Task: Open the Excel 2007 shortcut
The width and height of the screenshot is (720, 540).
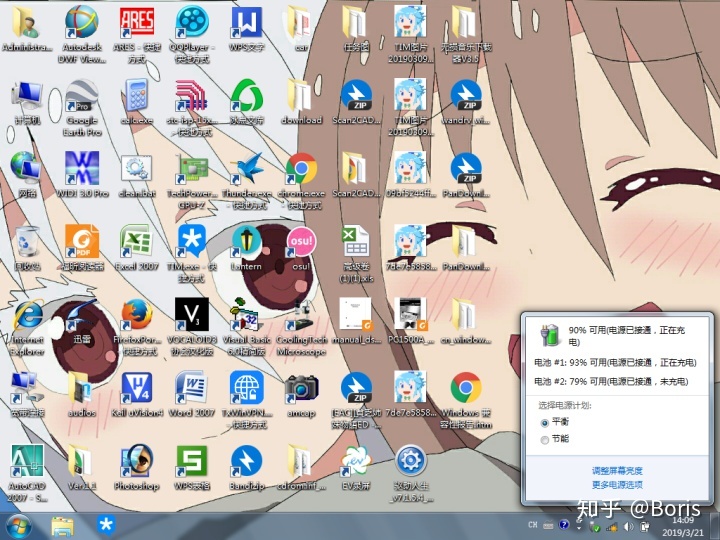Action: pos(136,241)
